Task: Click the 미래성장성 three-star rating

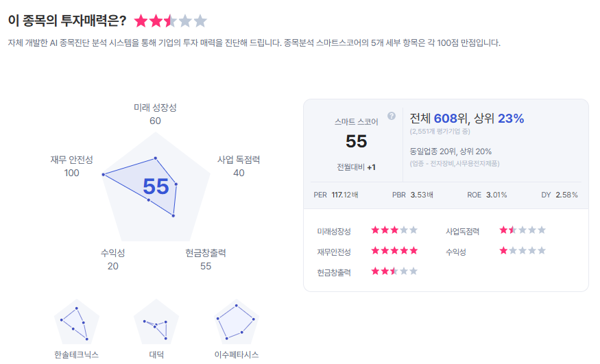Action: point(394,230)
